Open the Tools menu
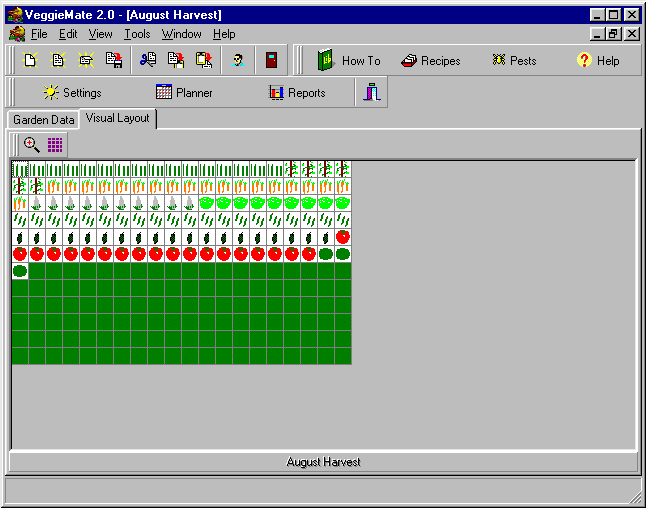The width and height of the screenshot is (646, 508). 137,34
